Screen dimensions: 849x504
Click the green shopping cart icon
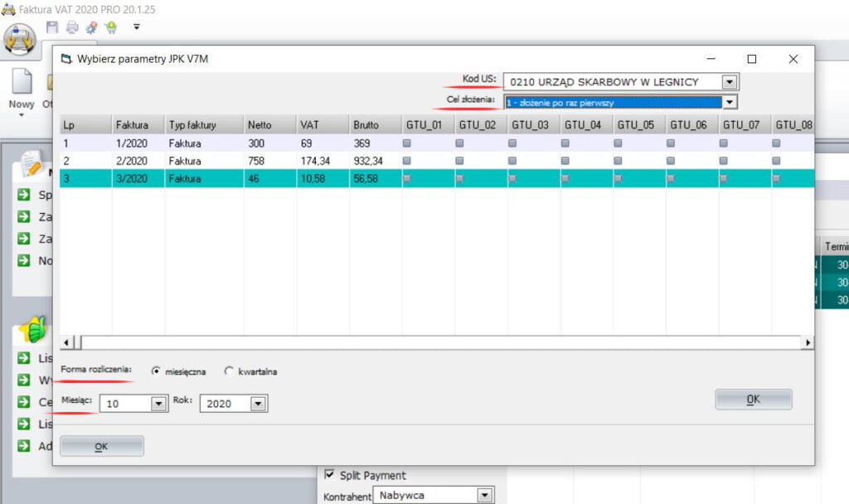point(110,27)
